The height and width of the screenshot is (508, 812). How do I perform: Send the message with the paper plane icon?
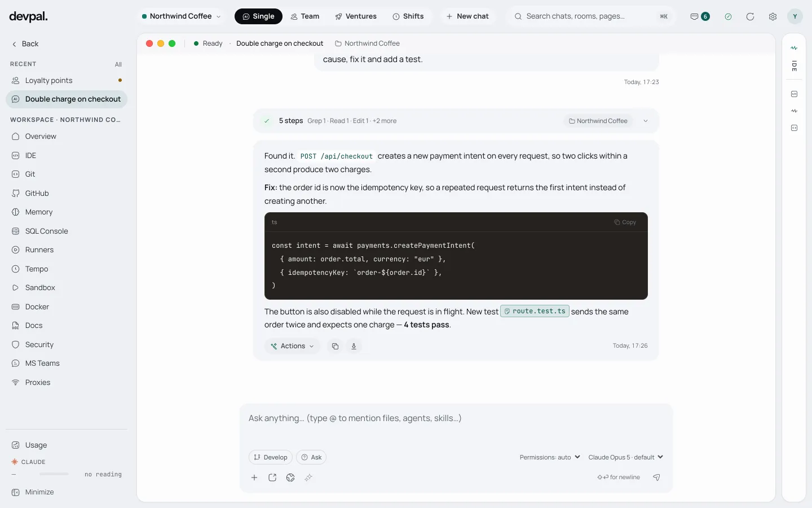(x=656, y=478)
